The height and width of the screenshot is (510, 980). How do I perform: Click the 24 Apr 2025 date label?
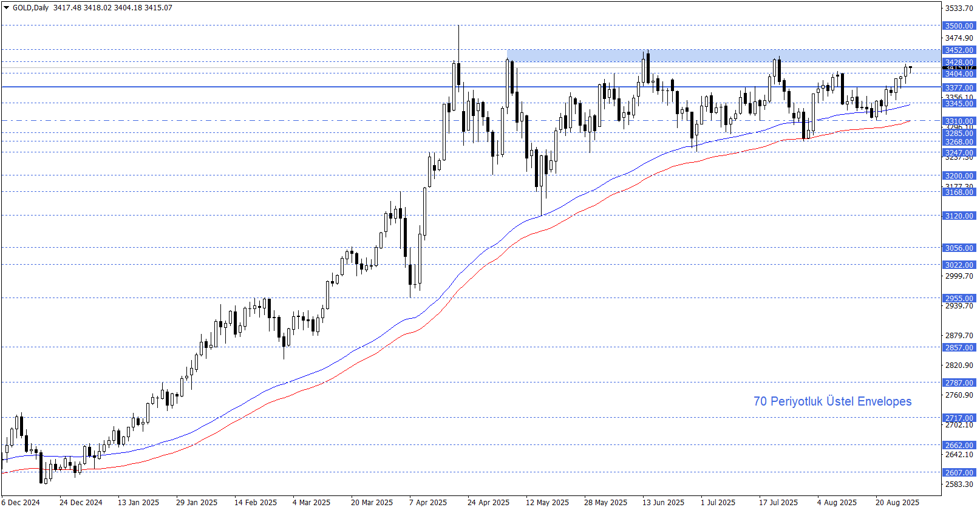[x=489, y=502]
